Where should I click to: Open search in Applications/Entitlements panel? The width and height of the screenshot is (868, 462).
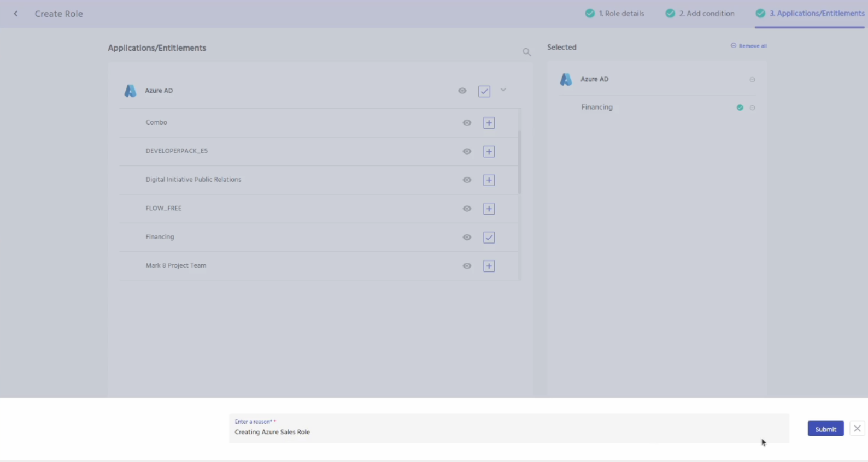click(x=526, y=52)
